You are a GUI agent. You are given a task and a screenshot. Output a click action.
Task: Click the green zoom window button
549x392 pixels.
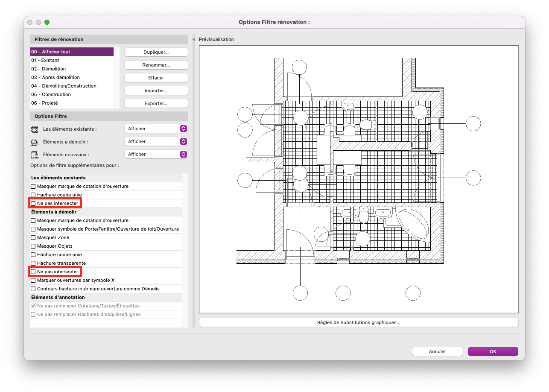click(x=47, y=22)
